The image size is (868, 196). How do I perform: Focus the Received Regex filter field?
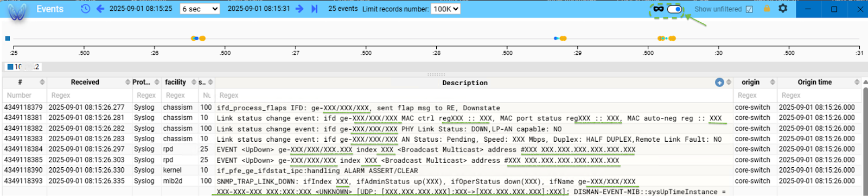90,95
